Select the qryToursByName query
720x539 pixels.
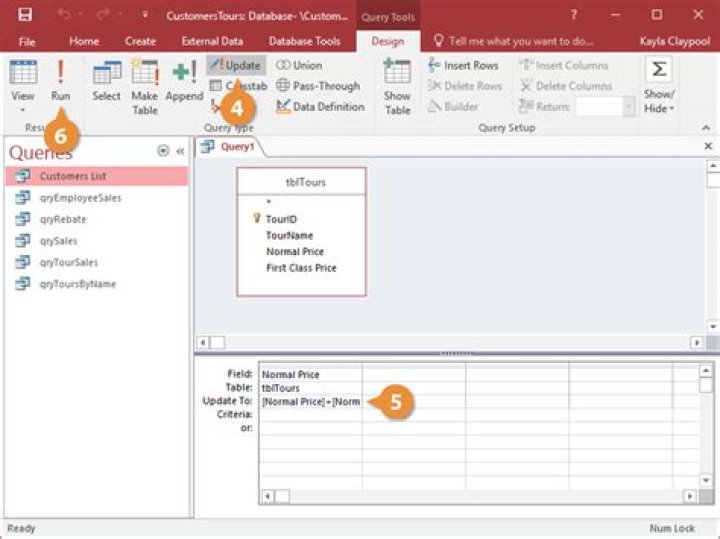click(97, 284)
